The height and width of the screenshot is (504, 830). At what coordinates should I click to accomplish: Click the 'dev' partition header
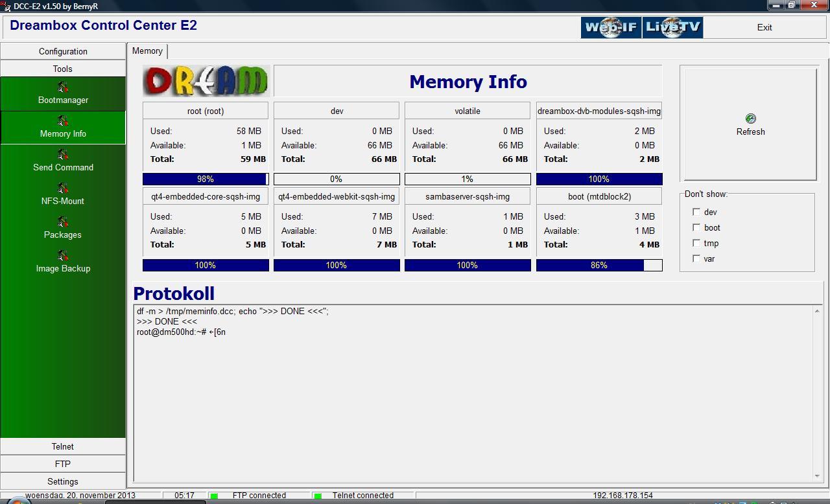(x=337, y=111)
